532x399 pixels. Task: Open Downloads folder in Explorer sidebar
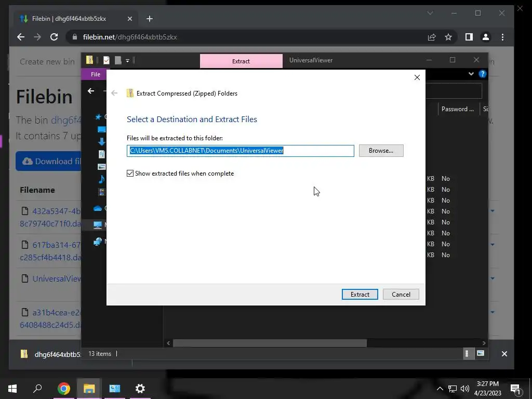(101, 142)
